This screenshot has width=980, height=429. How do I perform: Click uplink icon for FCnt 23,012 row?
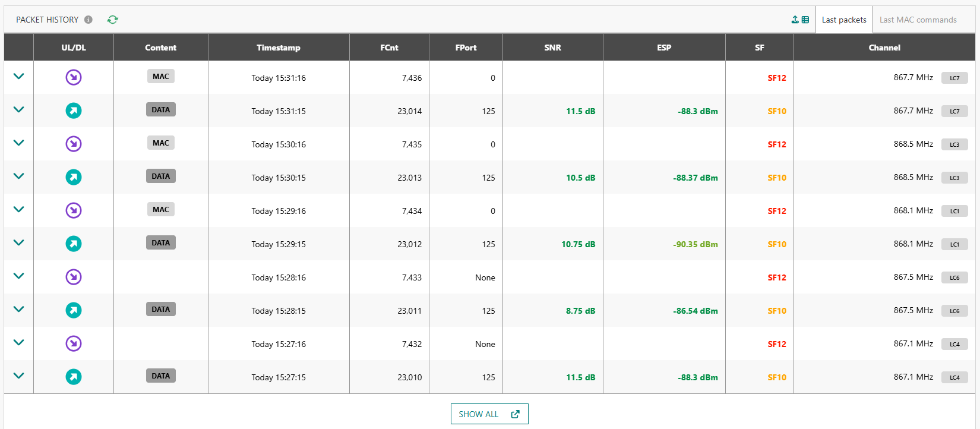[x=74, y=244]
